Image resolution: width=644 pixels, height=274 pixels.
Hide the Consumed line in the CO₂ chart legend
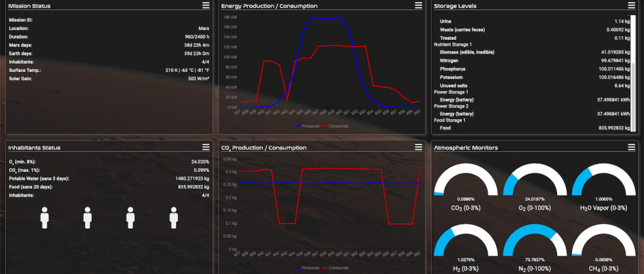(x=335, y=267)
